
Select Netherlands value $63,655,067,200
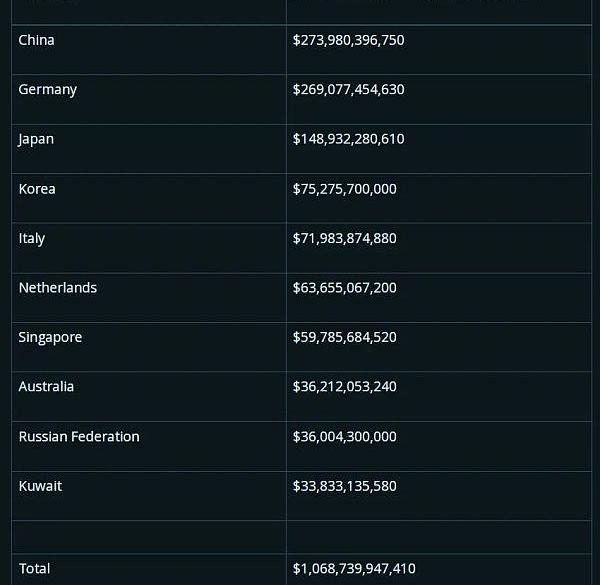click(344, 288)
